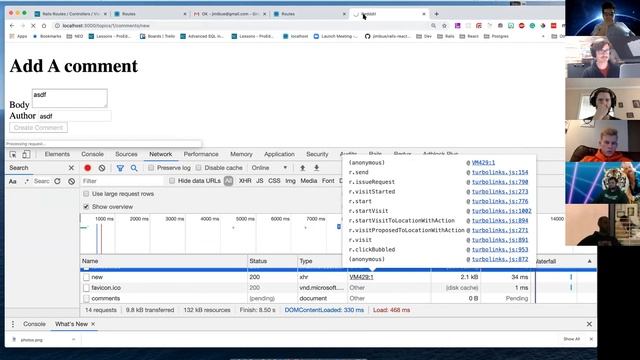Toggle the device toolbar icon
The image size is (640, 360).
(26, 154)
